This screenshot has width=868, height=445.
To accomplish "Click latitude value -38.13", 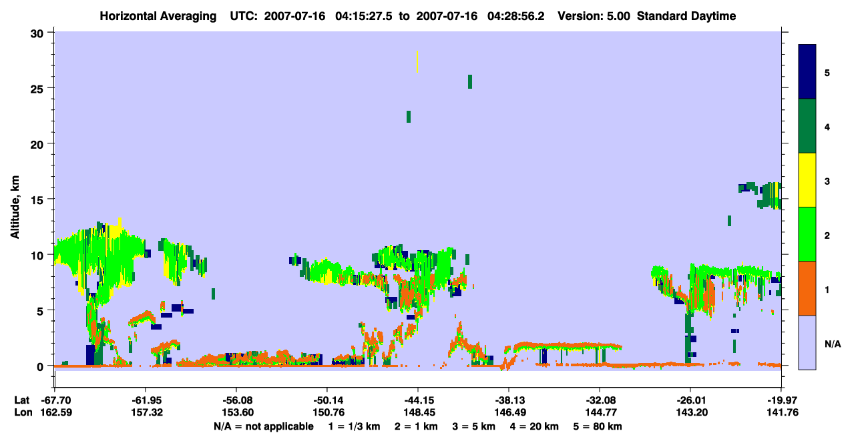I will [x=509, y=400].
